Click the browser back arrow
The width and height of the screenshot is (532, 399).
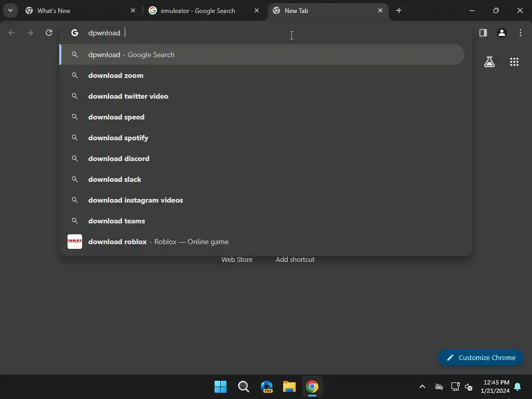pyautogui.click(x=11, y=33)
